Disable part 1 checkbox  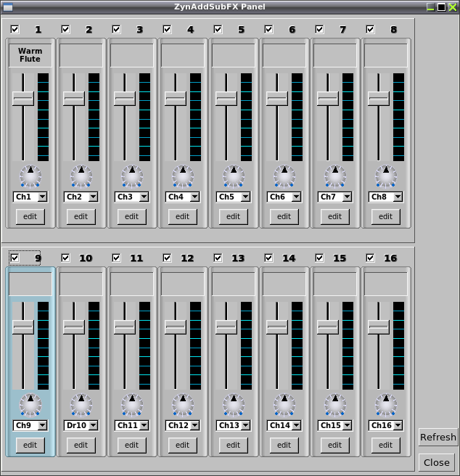coord(15,30)
